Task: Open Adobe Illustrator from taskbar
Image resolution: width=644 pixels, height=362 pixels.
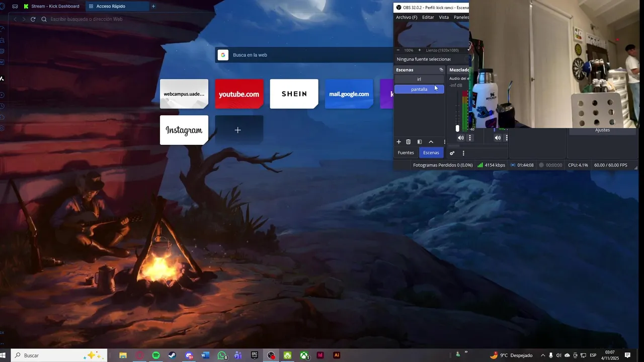Action: [337, 355]
